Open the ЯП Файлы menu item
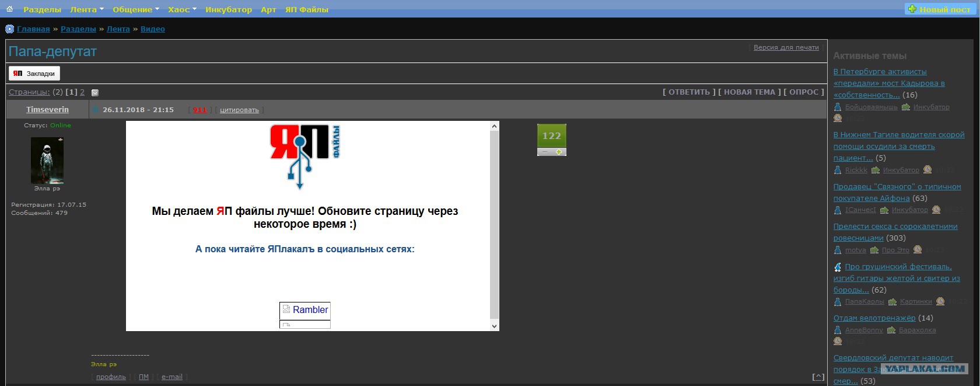 (x=307, y=9)
